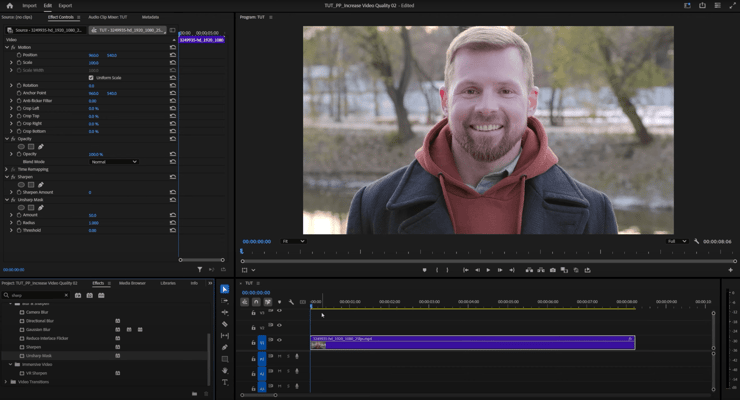The height and width of the screenshot is (400, 740).
Task: Select the Slip tool
Action: pos(225,335)
